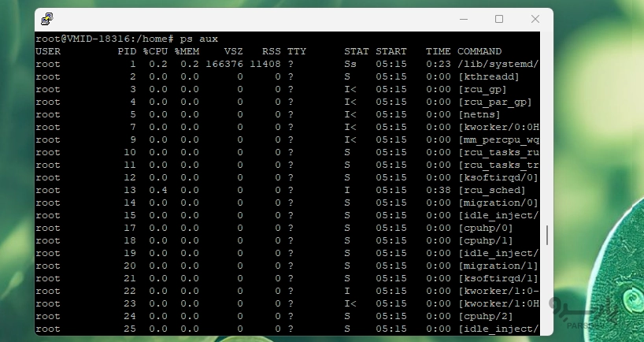Click the [rcu_sched] process name
This screenshot has width=644, height=342.
pos(491,190)
